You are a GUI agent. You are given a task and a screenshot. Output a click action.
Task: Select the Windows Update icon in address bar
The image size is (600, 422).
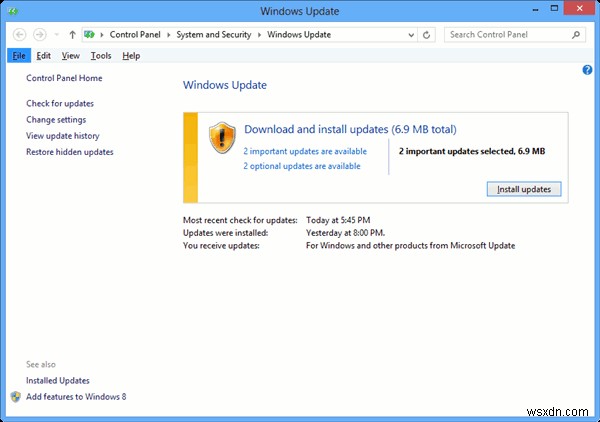89,35
